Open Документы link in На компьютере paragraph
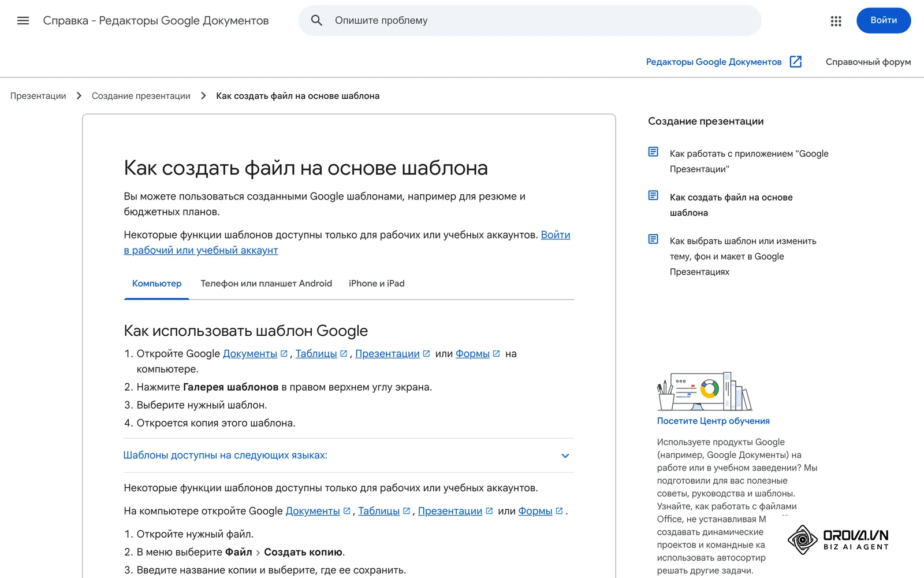The image size is (924, 578). point(313,511)
